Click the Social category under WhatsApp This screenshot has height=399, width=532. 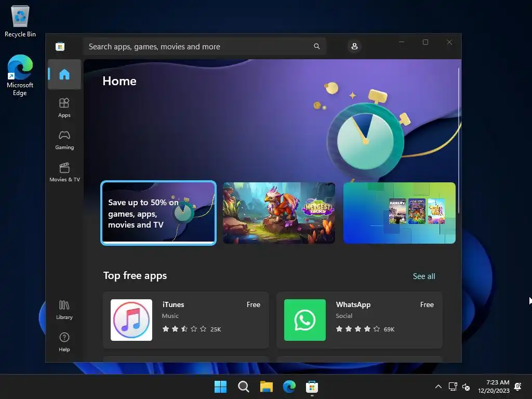click(x=344, y=316)
